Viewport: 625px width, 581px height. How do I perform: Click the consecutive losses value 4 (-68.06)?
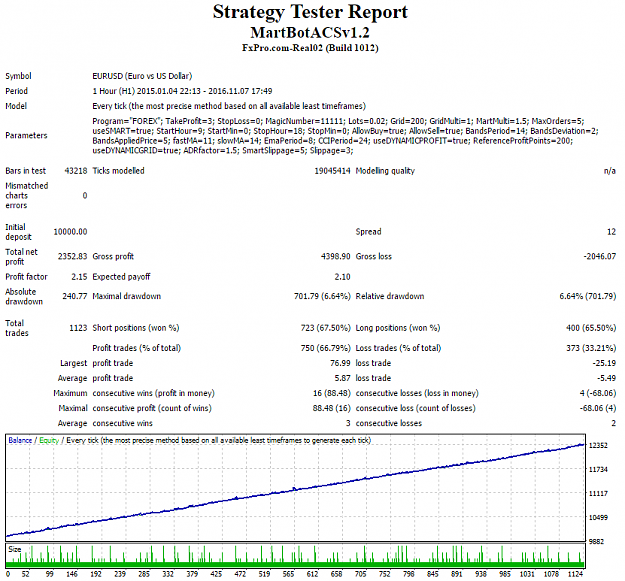tap(598, 393)
